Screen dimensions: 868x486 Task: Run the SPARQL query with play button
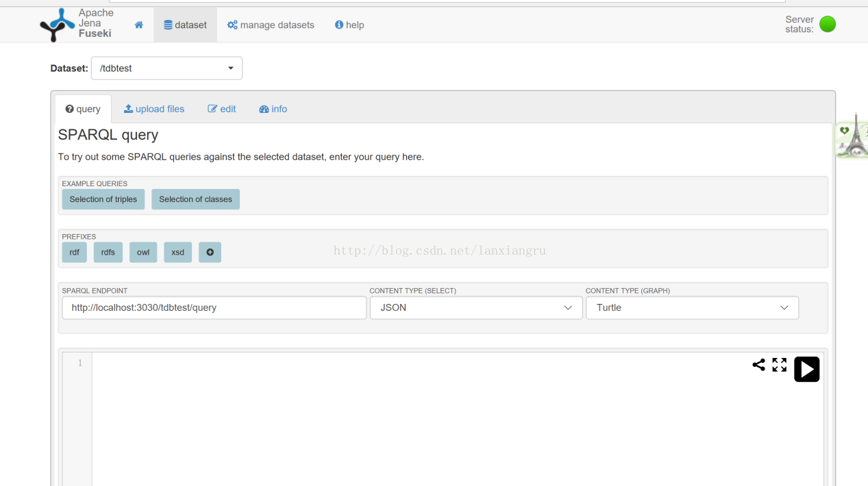click(x=806, y=369)
